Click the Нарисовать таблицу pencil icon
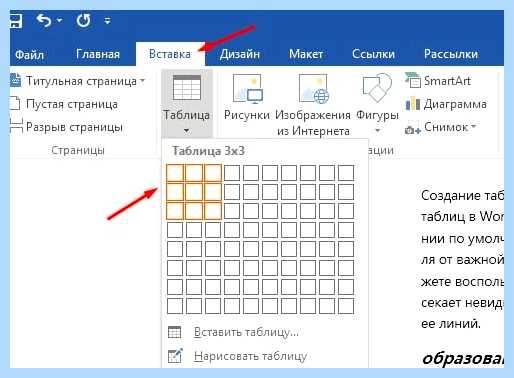The image size is (514, 378). tap(175, 355)
